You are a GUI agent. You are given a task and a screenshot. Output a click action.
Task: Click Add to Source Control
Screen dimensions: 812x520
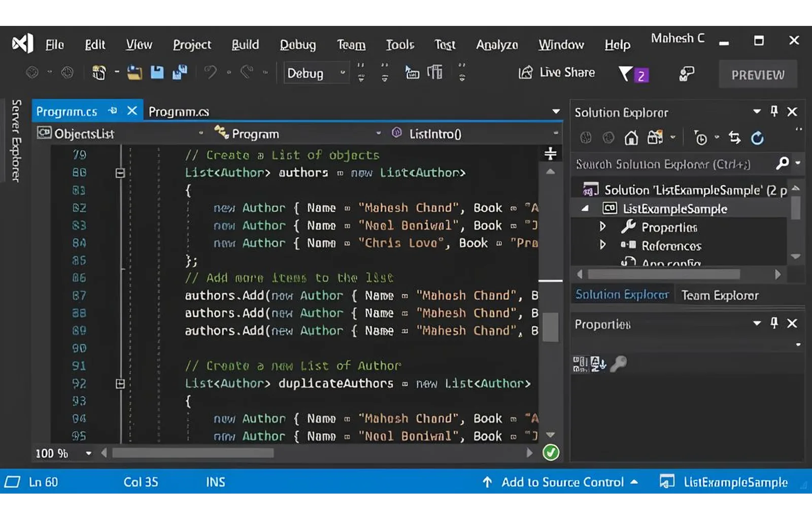pyautogui.click(x=560, y=482)
